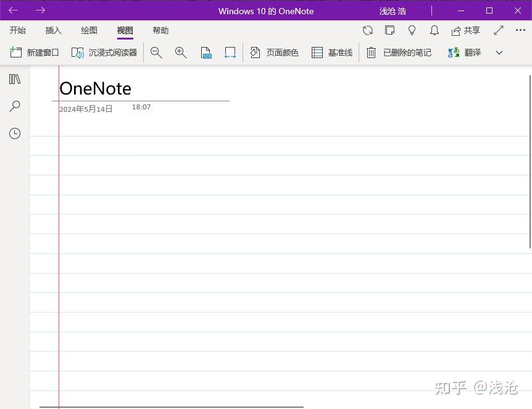Open the 插入 tab
Screen dimensions: 532x409
[53, 30]
